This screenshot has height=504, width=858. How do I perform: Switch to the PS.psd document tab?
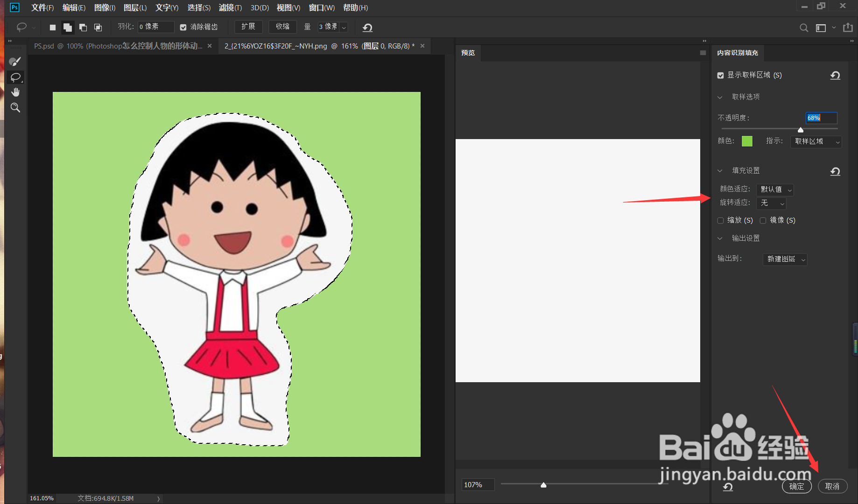tap(118, 46)
